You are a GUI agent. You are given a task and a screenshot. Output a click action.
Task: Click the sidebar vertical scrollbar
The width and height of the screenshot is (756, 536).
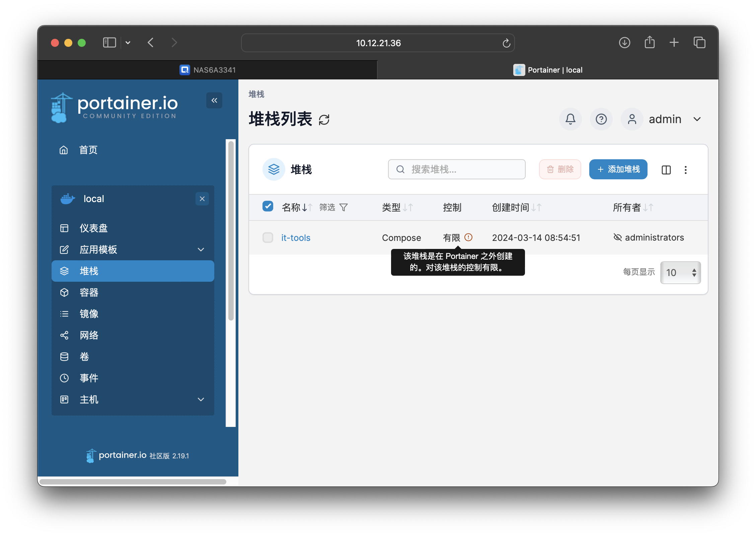click(231, 231)
